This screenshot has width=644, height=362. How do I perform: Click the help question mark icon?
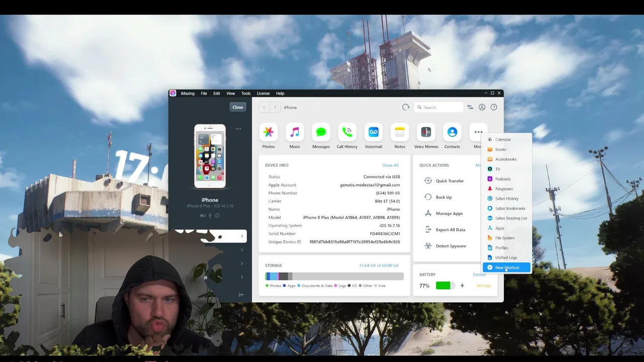coord(494,107)
